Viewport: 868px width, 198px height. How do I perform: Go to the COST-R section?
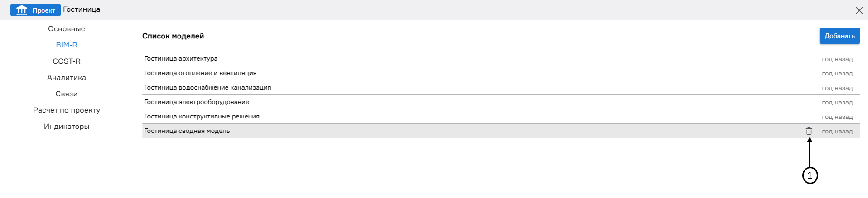(67, 61)
